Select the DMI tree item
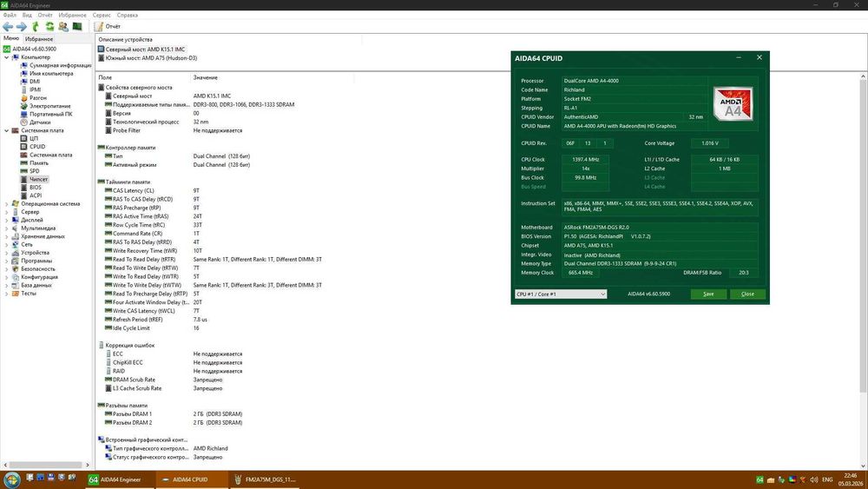The width and height of the screenshot is (868, 489). pyautogui.click(x=35, y=82)
